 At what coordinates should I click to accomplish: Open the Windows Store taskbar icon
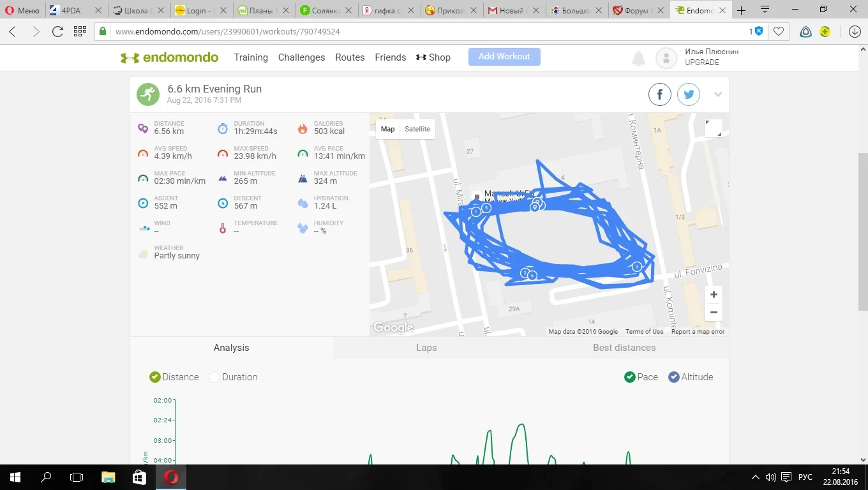pyautogui.click(x=138, y=477)
